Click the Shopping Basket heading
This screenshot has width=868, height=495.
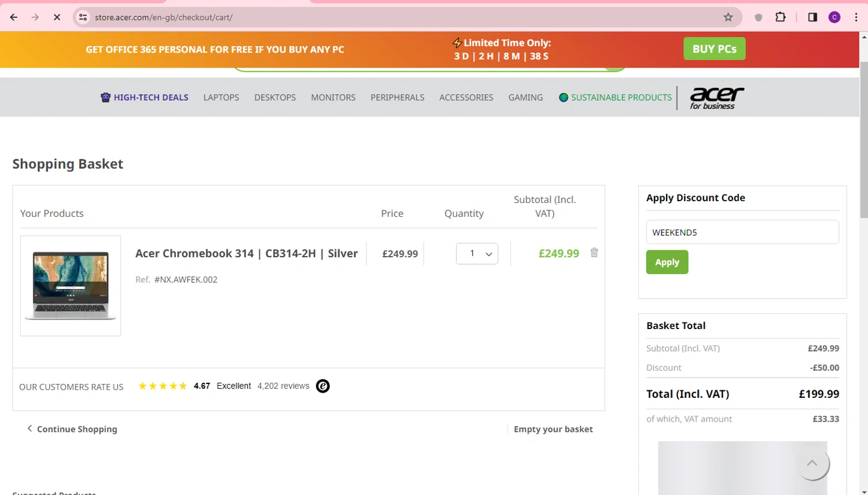(x=68, y=164)
